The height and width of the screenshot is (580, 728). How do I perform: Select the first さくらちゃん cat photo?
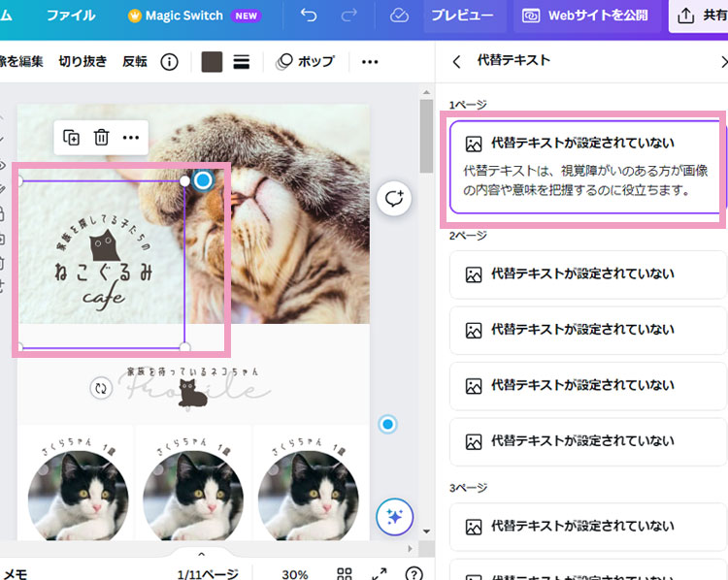click(x=78, y=496)
